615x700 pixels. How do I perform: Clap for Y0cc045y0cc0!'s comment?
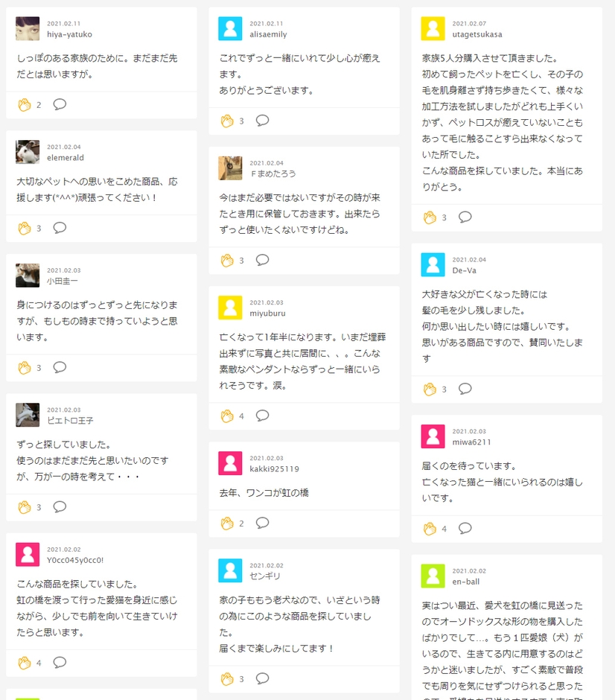coord(25,663)
